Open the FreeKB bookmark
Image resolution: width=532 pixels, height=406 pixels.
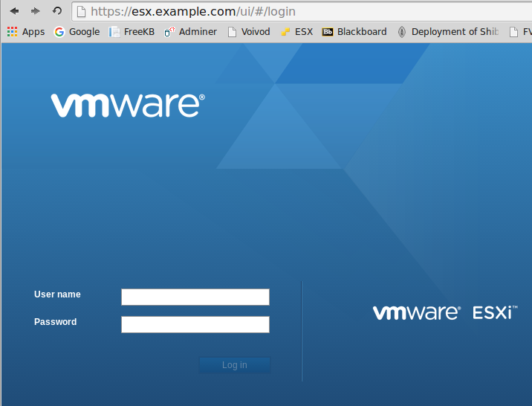[132, 31]
